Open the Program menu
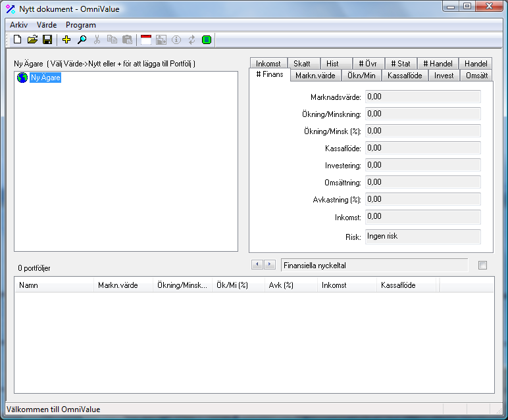The height and width of the screenshot is (420, 508). click(x=81, y=25)
